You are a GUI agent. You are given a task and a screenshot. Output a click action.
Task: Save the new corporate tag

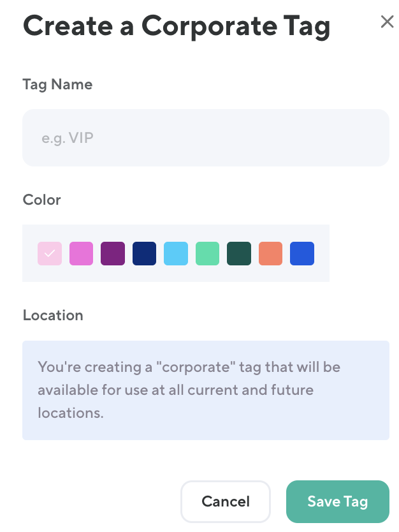[x=337, y=501]
